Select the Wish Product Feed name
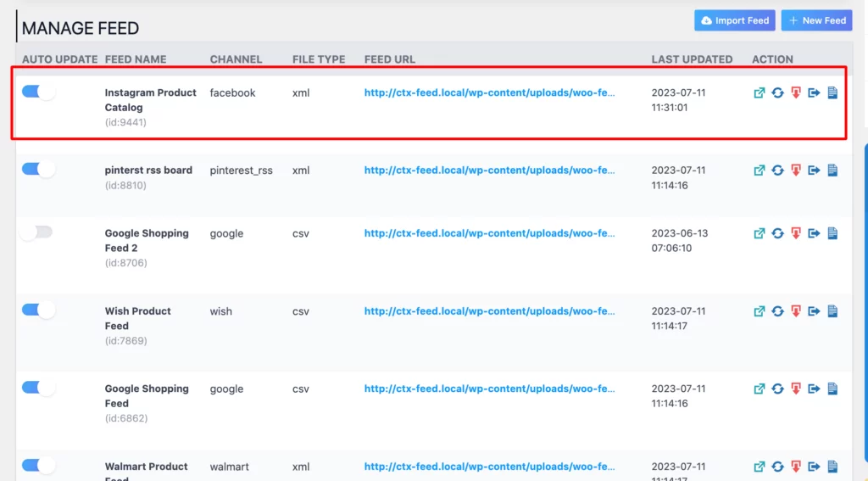The image size is (868, 481). tap(138, 318)
